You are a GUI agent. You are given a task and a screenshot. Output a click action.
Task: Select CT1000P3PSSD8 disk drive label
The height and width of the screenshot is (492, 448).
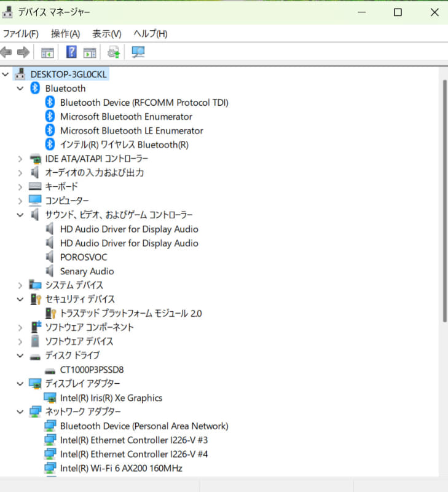(92, 370)
